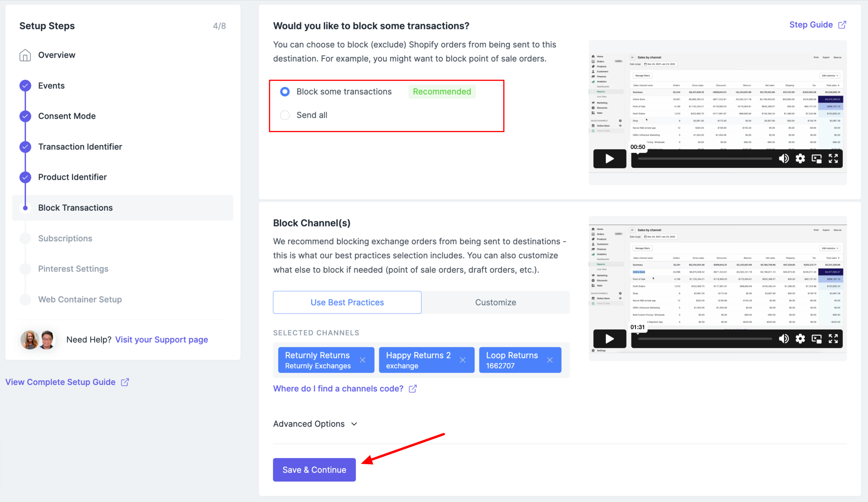
Task: Remove Happy Returns 2 channel tag
Action: tap(463, 360)
